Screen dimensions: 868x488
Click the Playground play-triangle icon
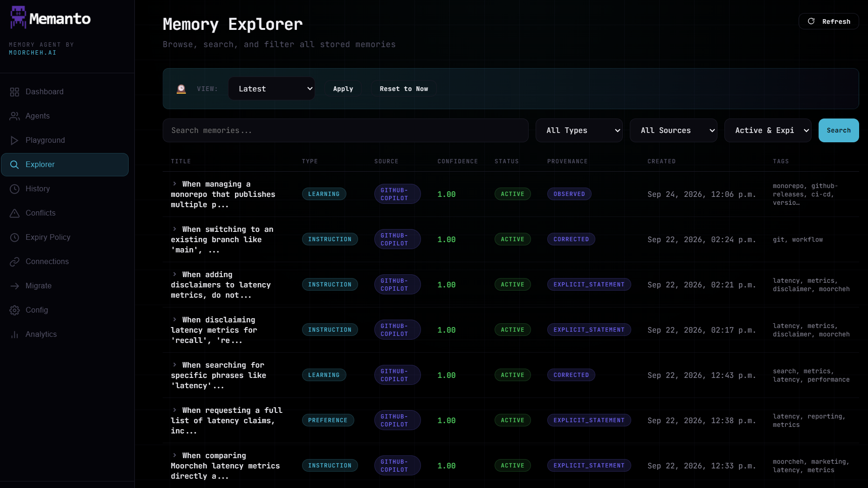[14, 140]
